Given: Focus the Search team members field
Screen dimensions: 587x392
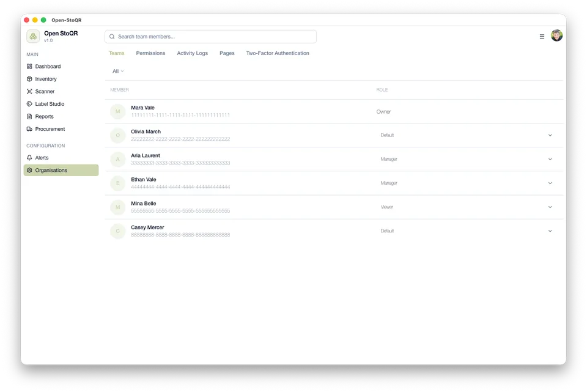Looking at the screenshot, I should 210,37.
